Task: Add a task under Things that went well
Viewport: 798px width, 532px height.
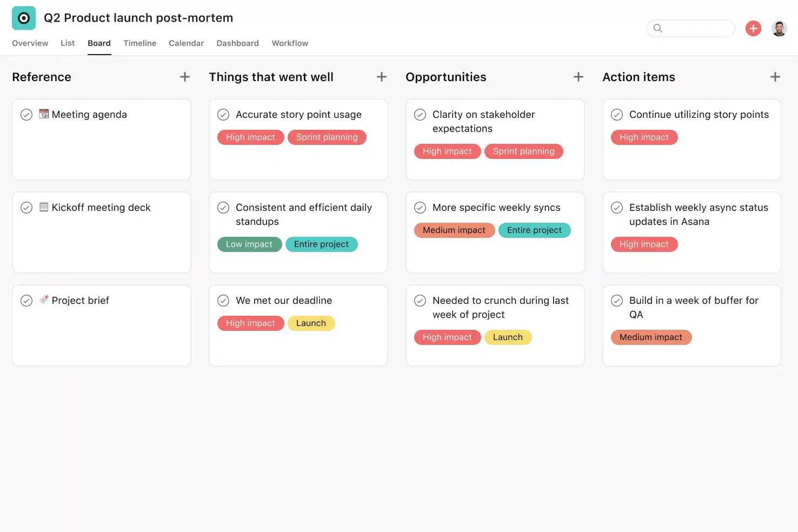Action: [x=381, y=77]
